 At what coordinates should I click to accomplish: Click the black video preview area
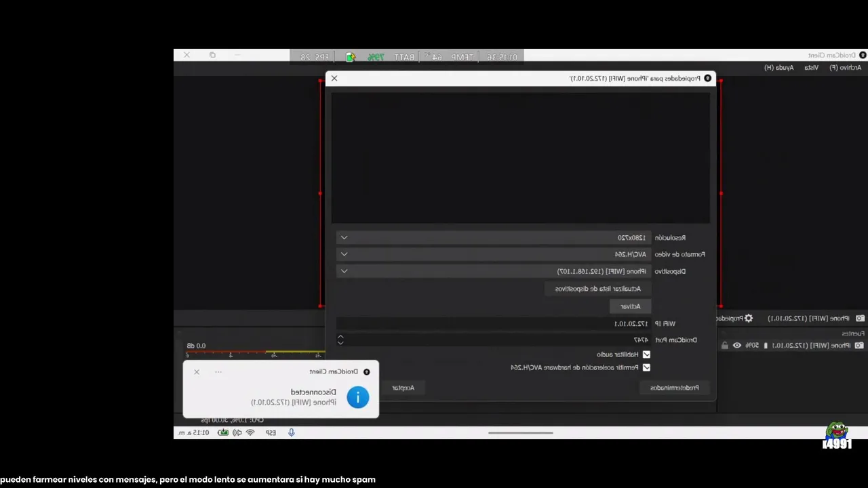(x=521, y=158)
